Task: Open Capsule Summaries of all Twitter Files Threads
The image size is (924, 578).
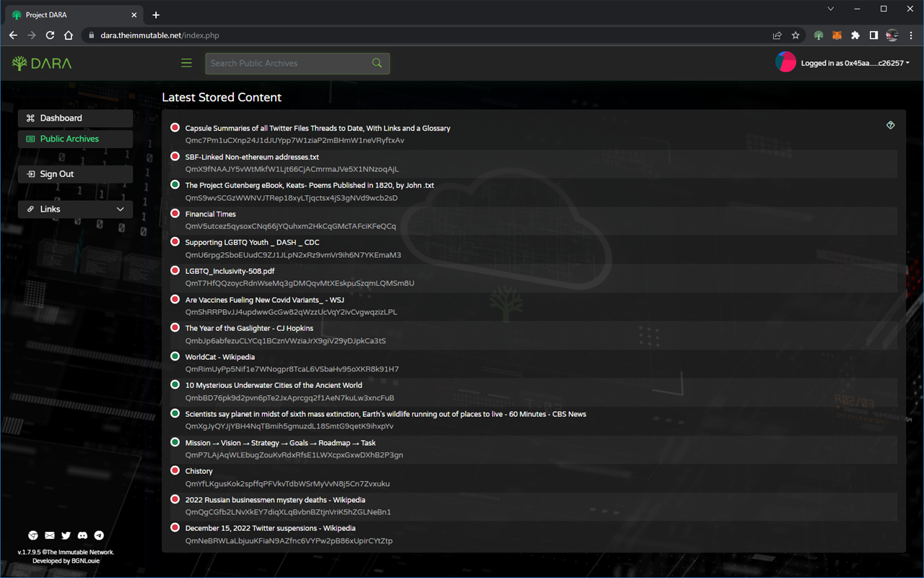Action: click(x=318, y=129)
